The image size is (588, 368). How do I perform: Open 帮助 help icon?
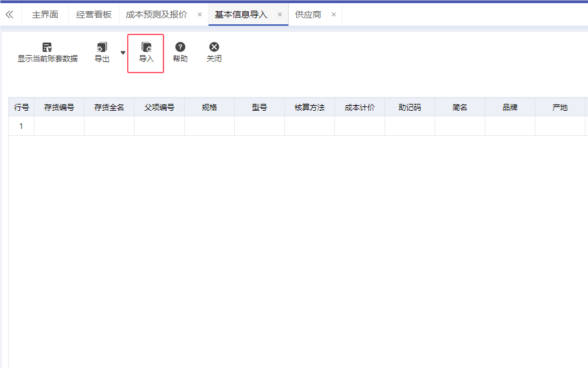(x=180, y=48)
